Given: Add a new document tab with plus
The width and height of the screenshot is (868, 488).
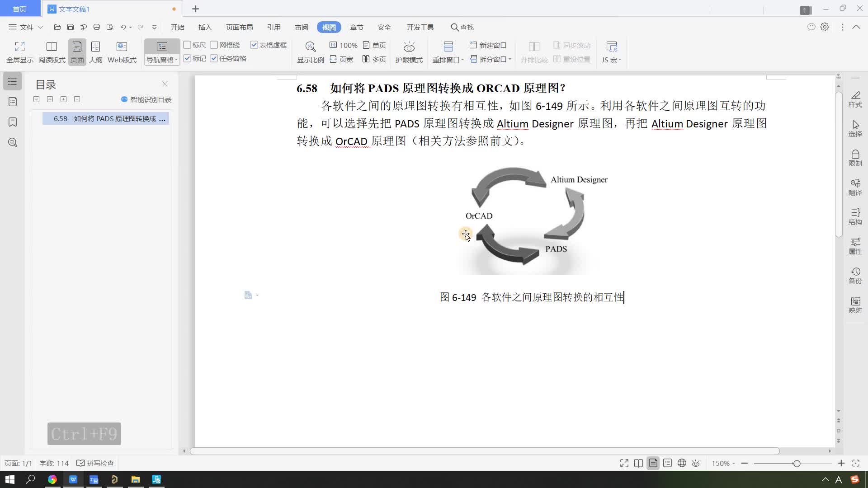Looking at the screenshot, I should pos(195,9).
